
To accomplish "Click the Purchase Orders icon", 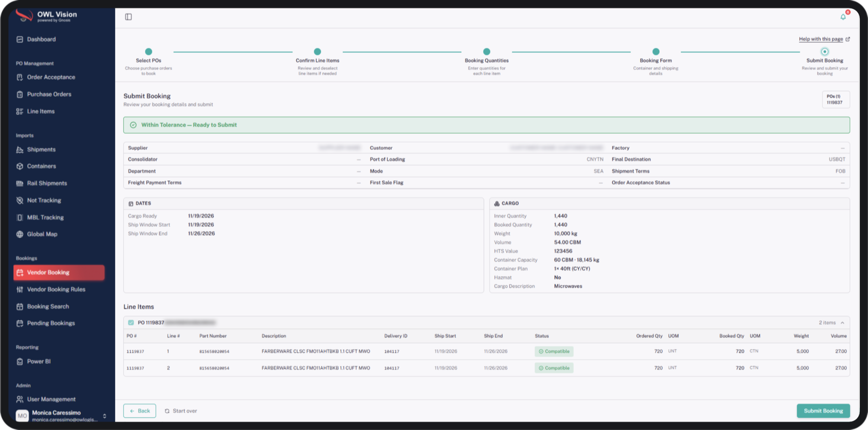I will click(20, 94).
